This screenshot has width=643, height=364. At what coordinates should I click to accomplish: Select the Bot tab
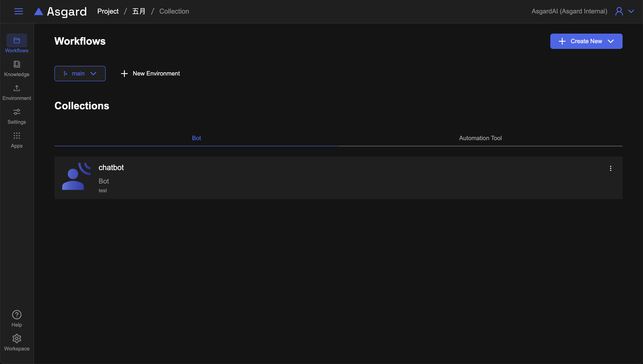(196, 138)
